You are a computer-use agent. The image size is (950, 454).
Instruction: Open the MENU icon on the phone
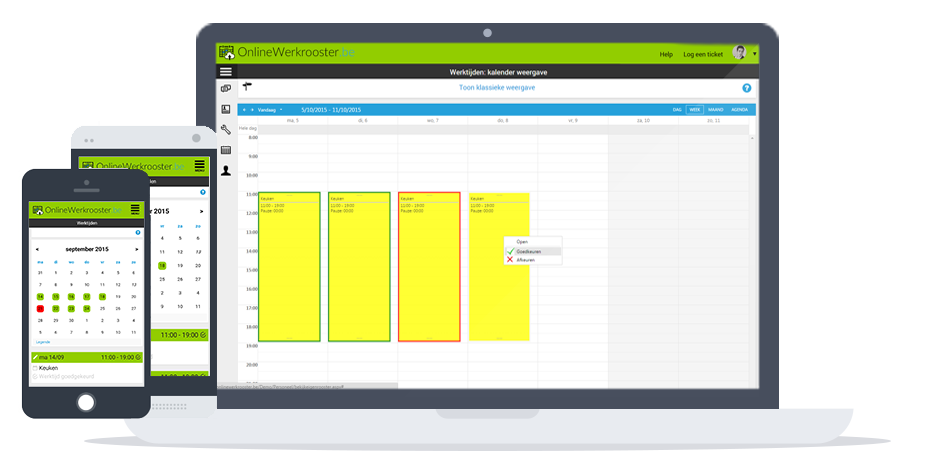(x=135, y=209)
